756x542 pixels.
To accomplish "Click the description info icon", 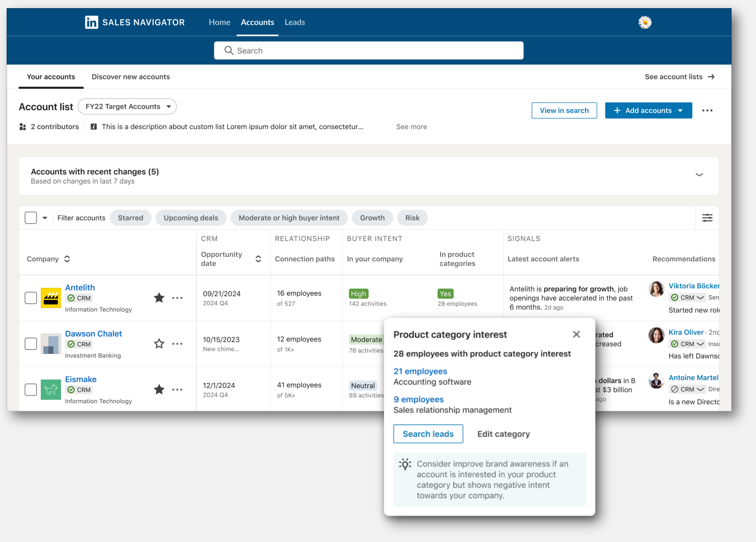I will [x=94, y=127].
